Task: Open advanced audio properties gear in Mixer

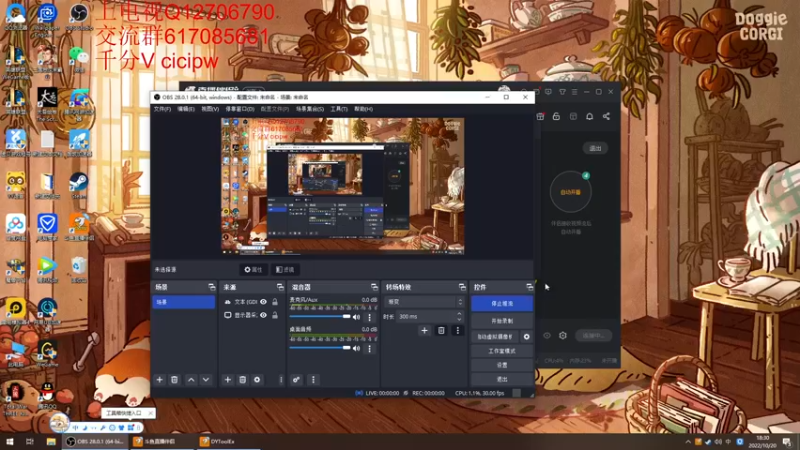Action: pos(296,380)
